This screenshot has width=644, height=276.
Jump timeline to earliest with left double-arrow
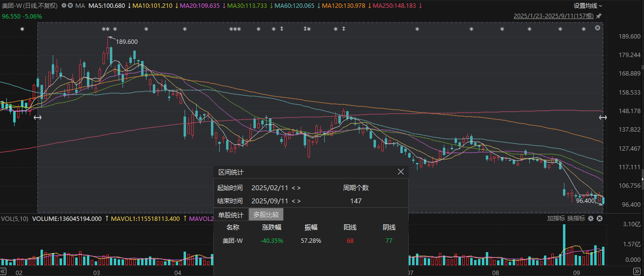(x=4, y=271)
